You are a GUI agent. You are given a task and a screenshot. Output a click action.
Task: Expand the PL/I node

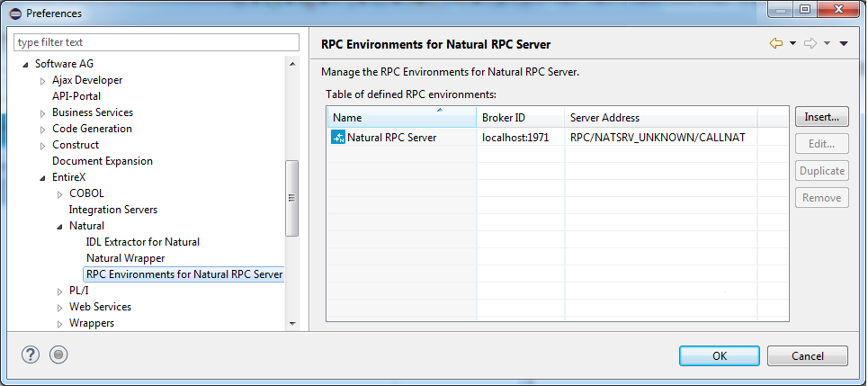coord(60,292)
